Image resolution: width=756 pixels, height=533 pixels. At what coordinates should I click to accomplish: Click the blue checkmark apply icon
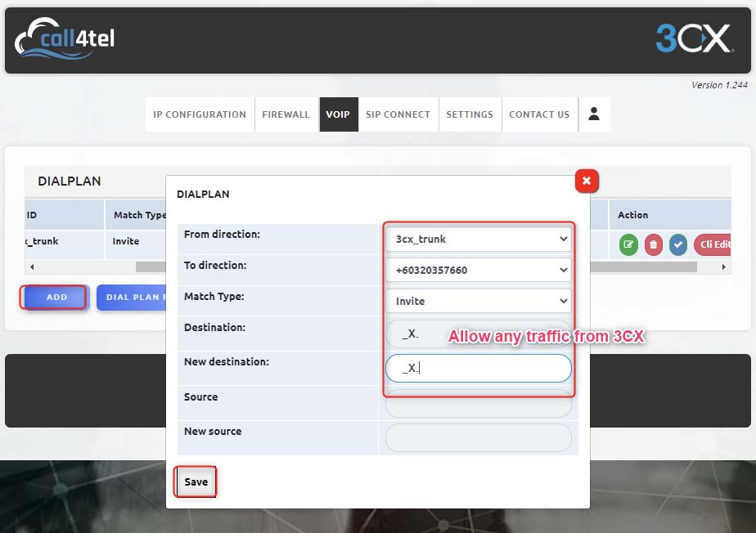click(x=678, y=244)
